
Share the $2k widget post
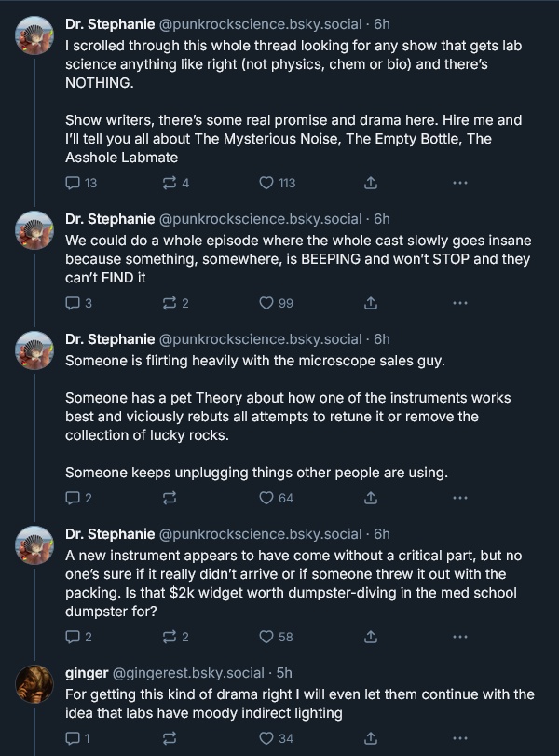click(x=370, y=637)
